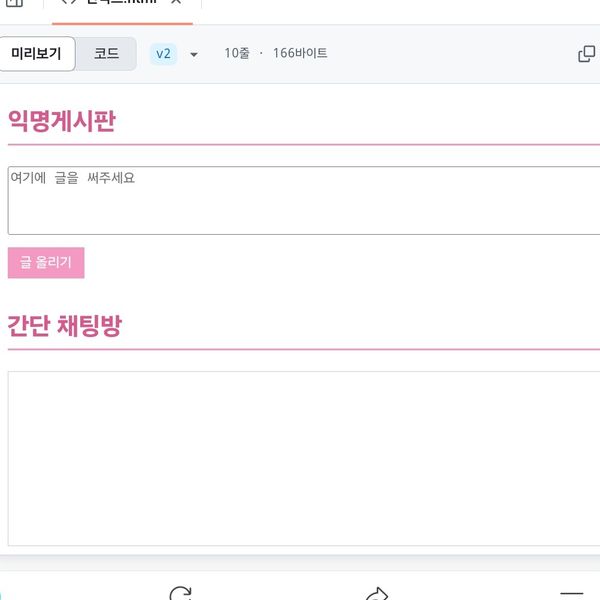Focus the 여기에 글을 써주세요 text area
Viewport: 600px width, 600px height.
pyautogui.click(x=300, y=200)
